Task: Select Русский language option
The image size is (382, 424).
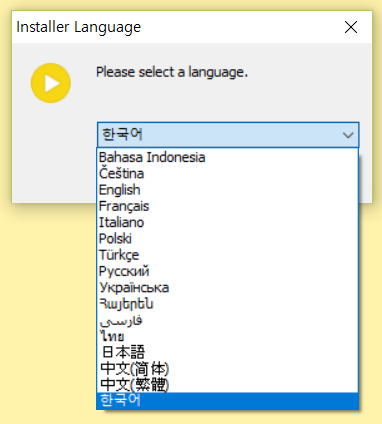Action: point(228,271)
